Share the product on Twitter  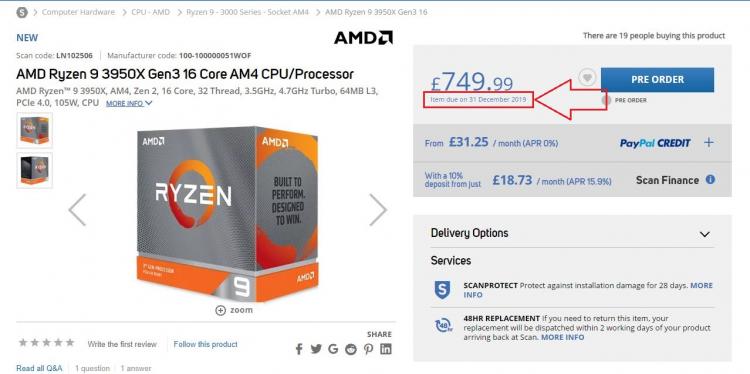coord(316,349)
